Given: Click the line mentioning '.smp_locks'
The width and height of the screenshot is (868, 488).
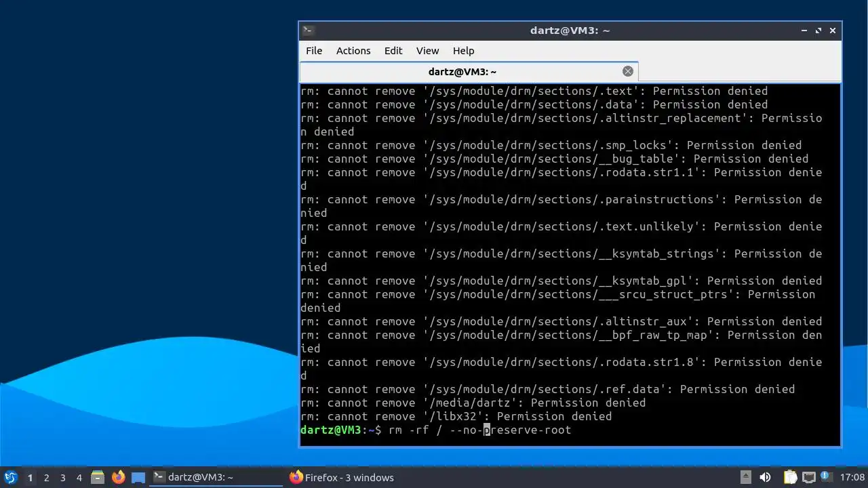Looking at the screenshot, I should (551, 146).
